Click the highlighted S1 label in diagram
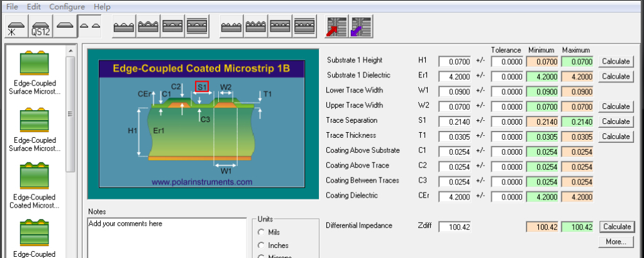Screen dimensions: 644x258 pyautogui.click(x=202, y=86)
